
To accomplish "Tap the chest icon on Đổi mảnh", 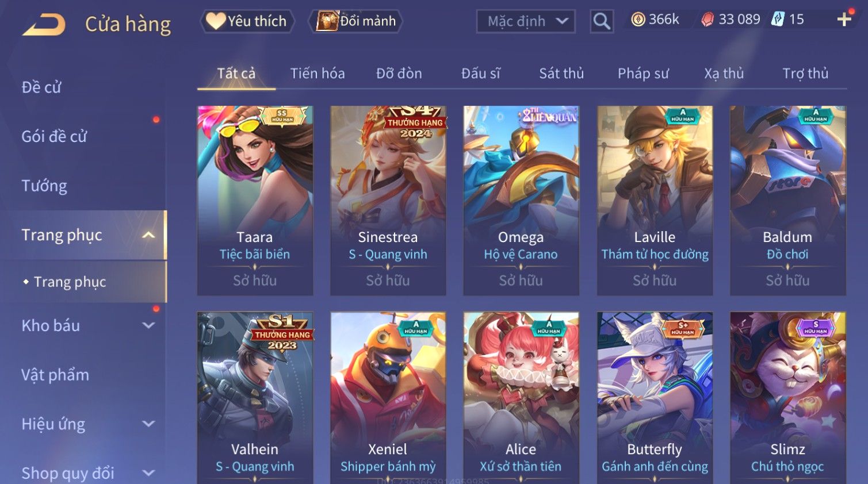I will coord(327,21).
